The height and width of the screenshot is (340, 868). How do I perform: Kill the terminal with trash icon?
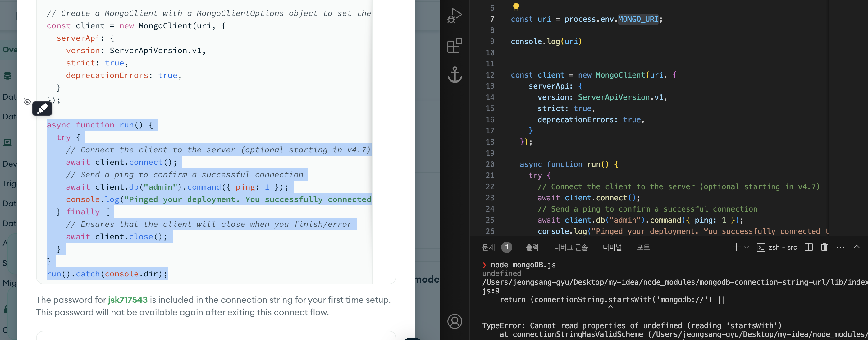824,247
